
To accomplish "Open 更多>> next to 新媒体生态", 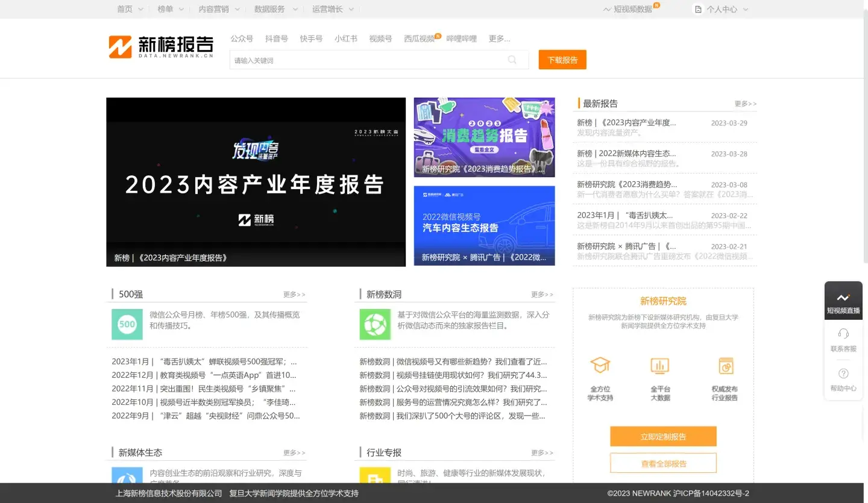I will coord(295,452).
